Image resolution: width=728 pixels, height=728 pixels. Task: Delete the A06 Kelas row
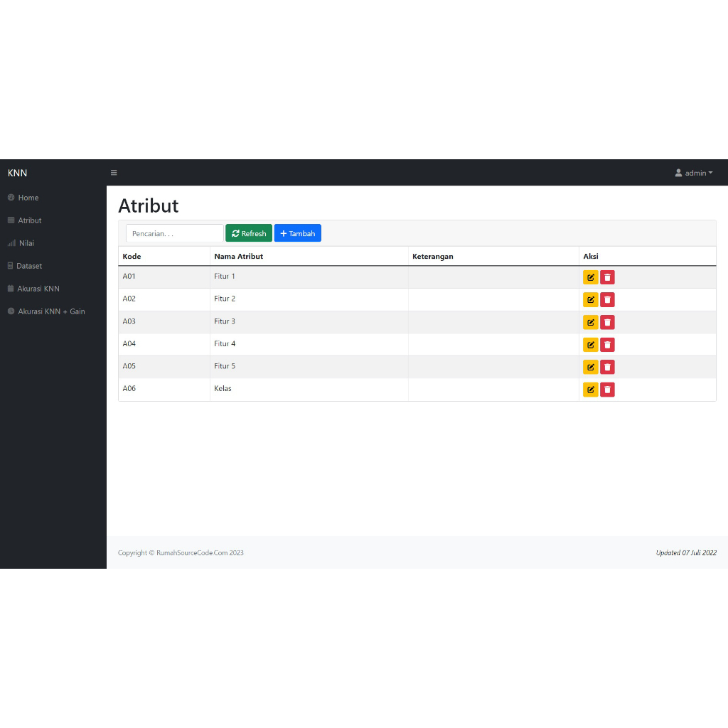click(607, 390)
